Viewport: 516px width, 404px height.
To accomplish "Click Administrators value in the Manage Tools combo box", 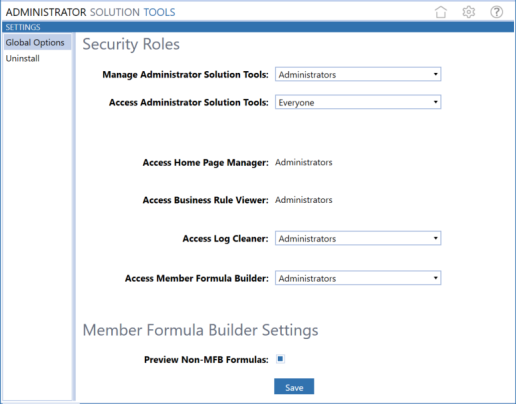I will point(307,74).
